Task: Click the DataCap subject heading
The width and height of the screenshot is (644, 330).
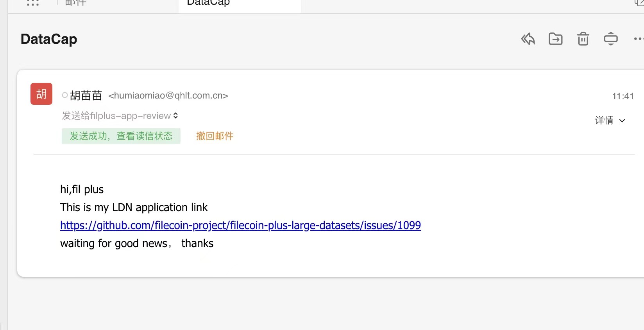Action: click(48, 39)
